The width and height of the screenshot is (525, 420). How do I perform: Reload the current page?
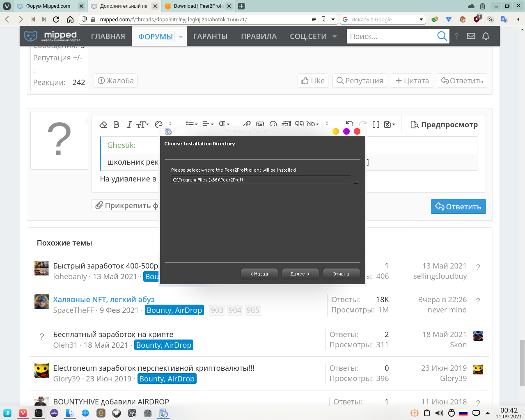[56, 19]
